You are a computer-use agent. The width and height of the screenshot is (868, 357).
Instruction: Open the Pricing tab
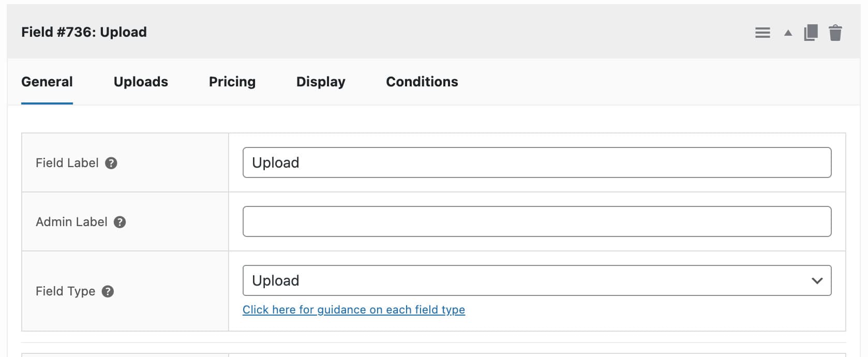click(x=232, y=82)
